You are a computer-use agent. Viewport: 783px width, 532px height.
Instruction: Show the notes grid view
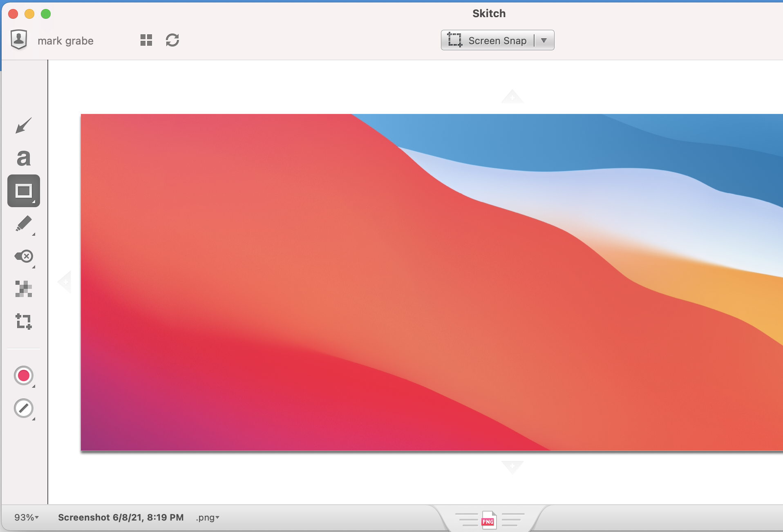(146, 40)
